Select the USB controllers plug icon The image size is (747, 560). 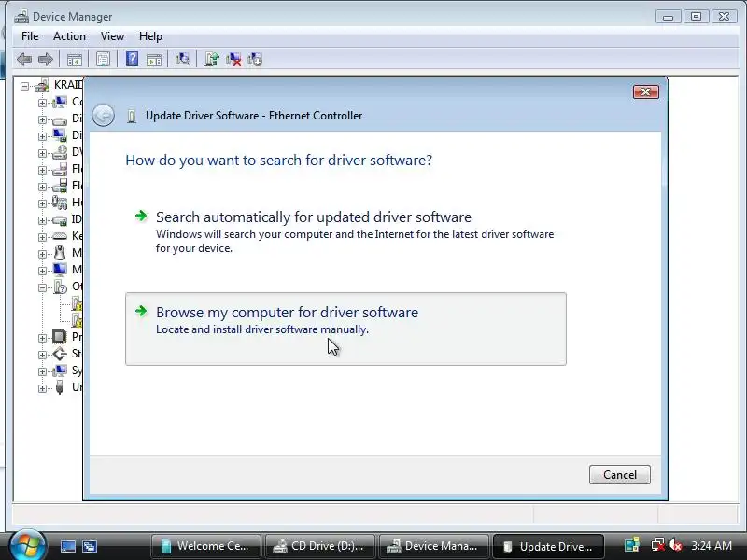pos(60,387)
